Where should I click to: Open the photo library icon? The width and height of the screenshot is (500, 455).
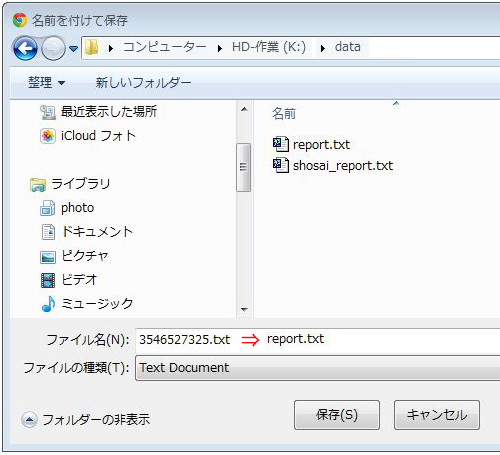(x=48, y=208)
